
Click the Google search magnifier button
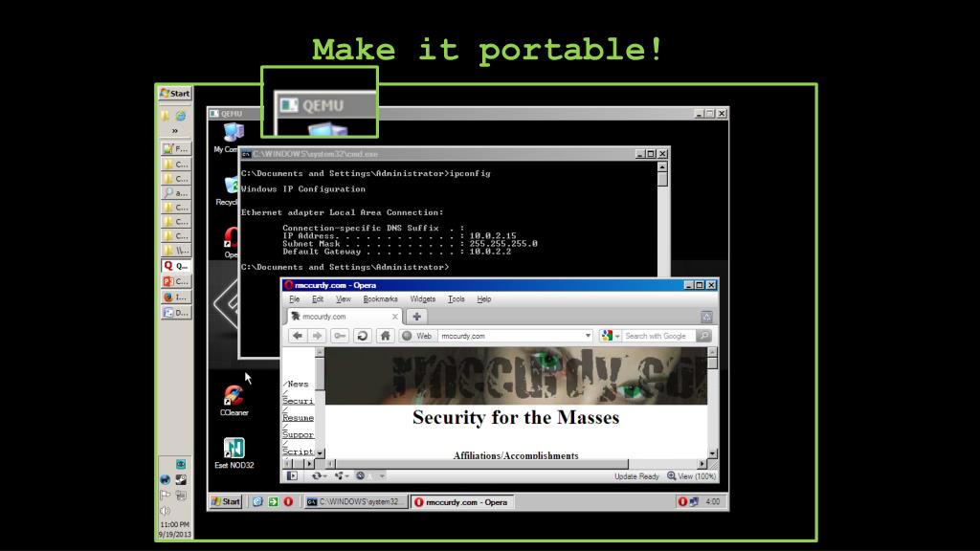point(703,336)
